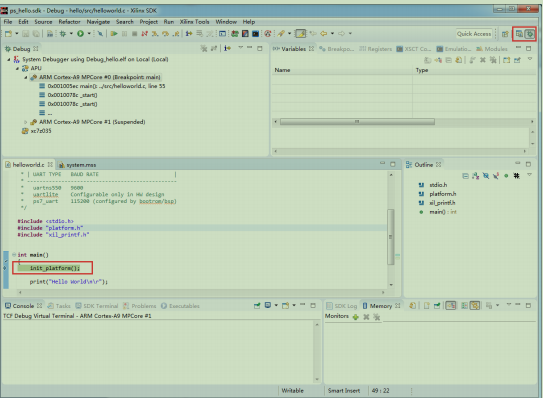This screenshot has width=543, height=398.
Task: Click the Resume debug icon
Action: (114, 34)
